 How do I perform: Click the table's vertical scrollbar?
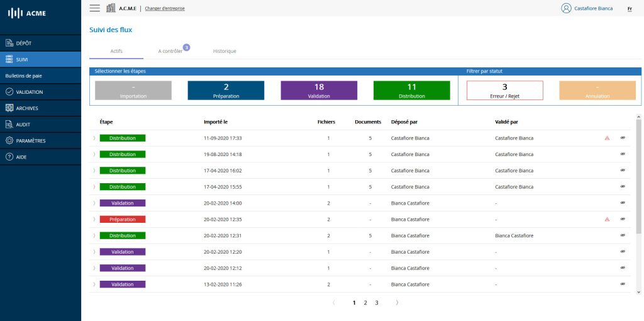639,176
